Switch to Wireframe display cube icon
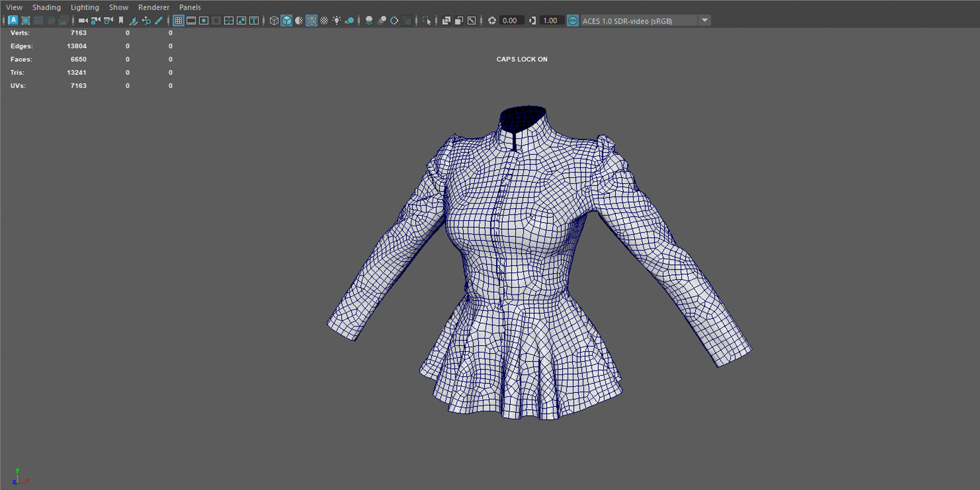This screenshot has width=980, height=490. tap(274, 20)
